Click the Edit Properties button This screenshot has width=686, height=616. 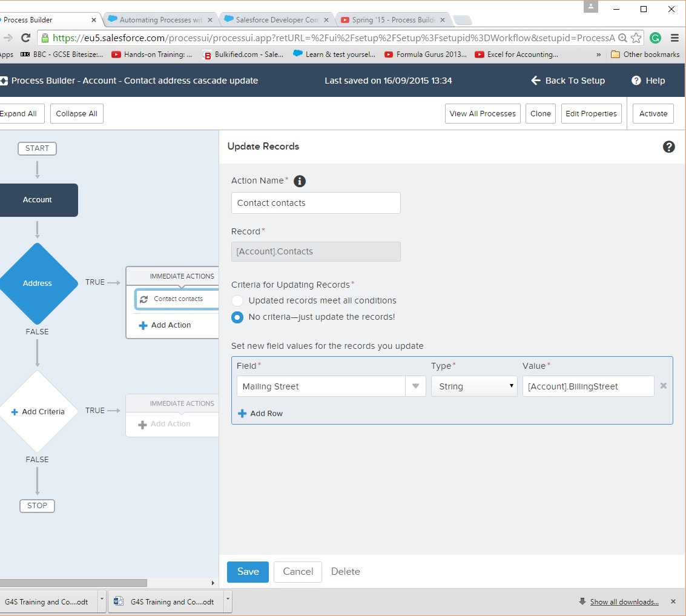tap(591, 114)
